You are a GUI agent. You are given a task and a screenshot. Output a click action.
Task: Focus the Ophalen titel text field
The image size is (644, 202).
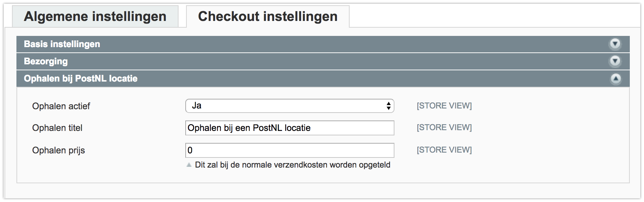point(290,128)
